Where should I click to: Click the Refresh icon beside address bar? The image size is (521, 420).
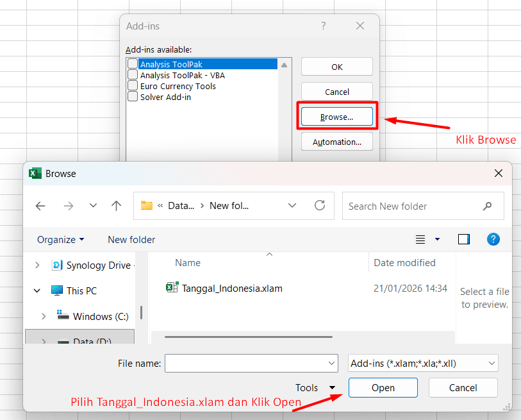point(320,206)
